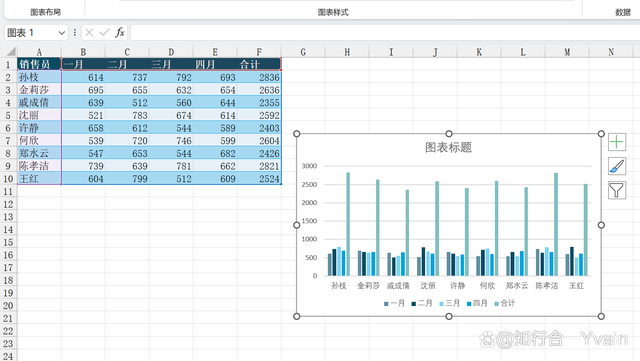Click the Chart Elements plus button
This screenshot has width=640, height=361.
617,142
